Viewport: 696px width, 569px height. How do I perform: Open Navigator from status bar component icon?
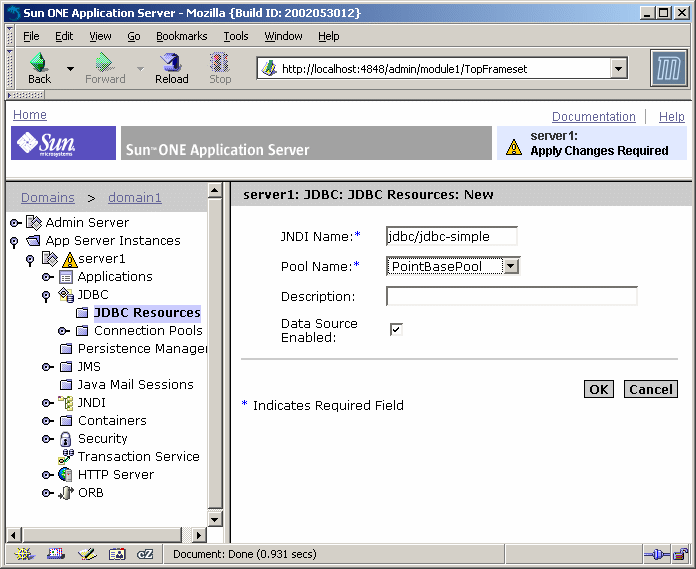click(24, 554)
